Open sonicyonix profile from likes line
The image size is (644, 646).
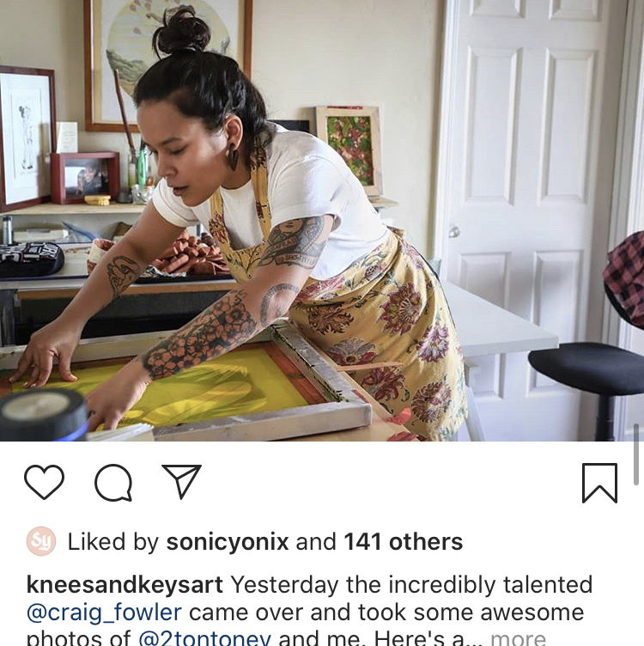tap(228, 541)
